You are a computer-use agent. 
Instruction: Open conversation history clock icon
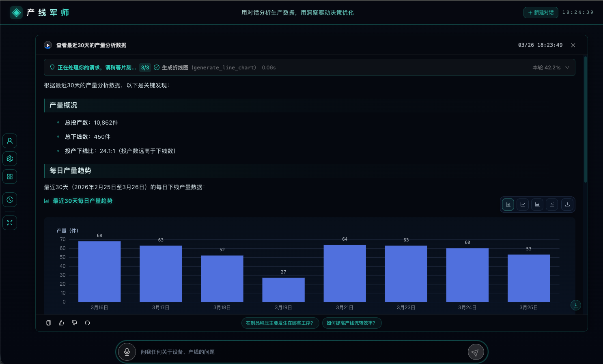pyautogui.click(x=10, y=200)
